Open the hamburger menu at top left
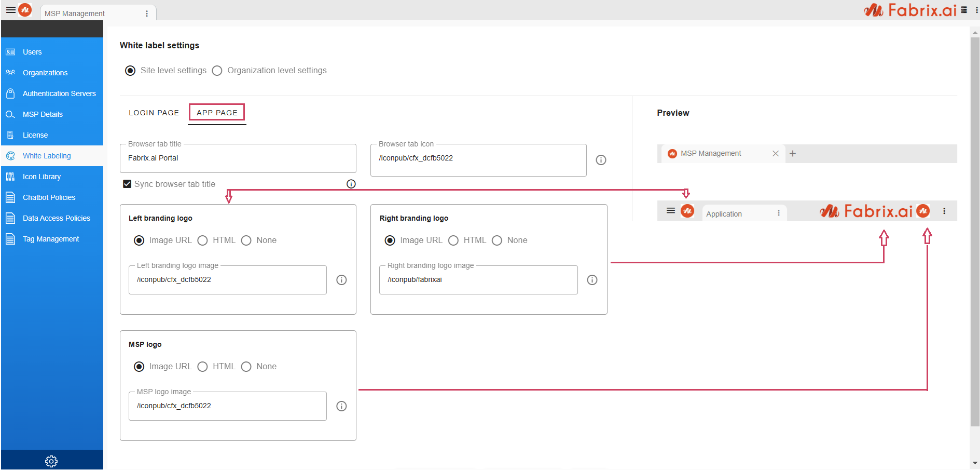 point(10,10)
